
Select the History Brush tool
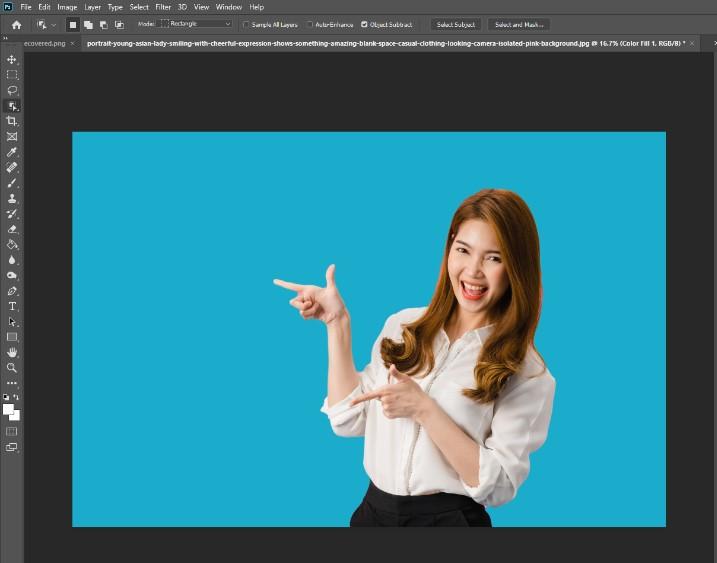coord(12,214)
